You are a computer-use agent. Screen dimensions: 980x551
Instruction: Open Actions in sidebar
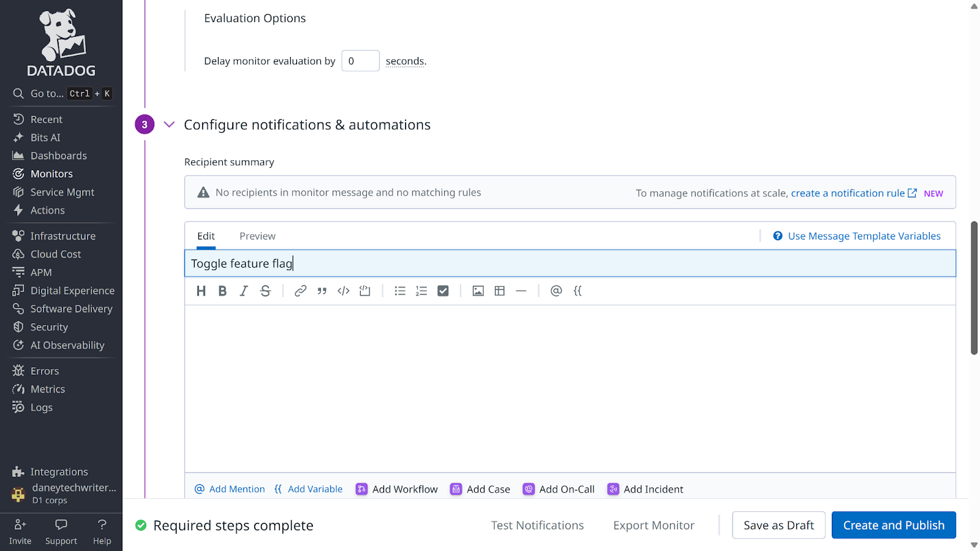[48, 211]
